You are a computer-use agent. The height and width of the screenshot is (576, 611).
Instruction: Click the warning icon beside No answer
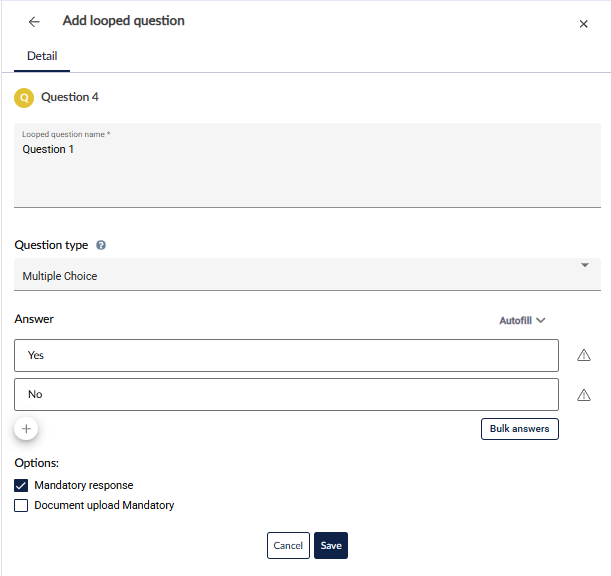coord(585,395)
